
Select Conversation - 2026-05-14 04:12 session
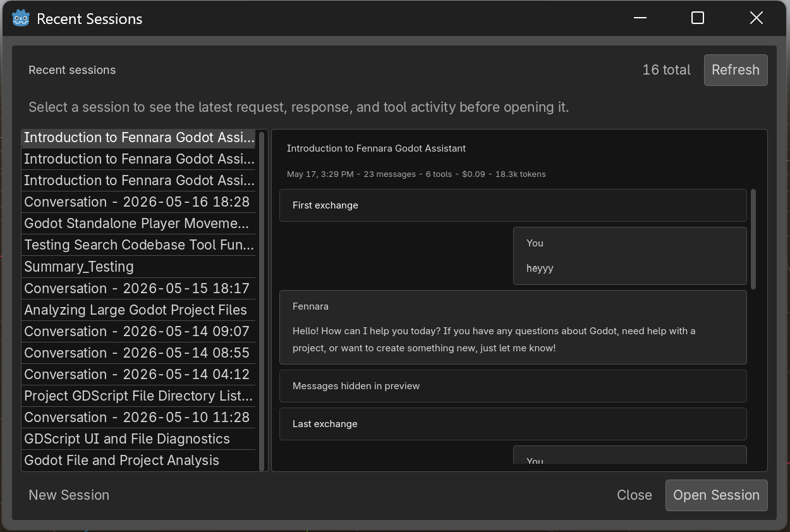(139, 374)
